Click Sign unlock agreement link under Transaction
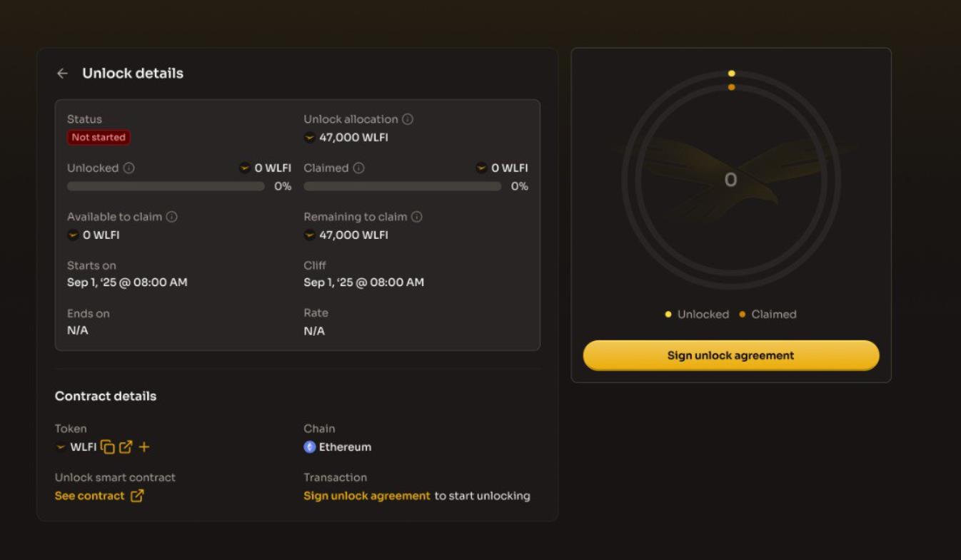 367,496
